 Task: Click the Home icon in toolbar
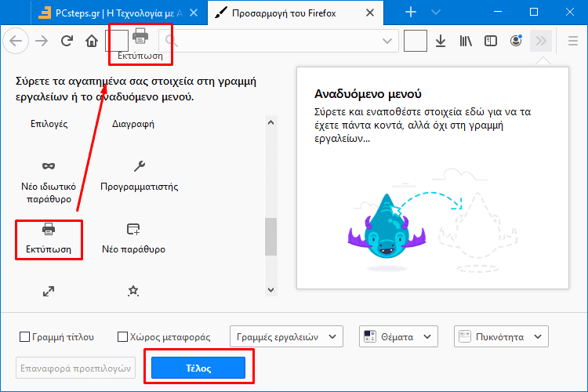[x=92, y=41]
